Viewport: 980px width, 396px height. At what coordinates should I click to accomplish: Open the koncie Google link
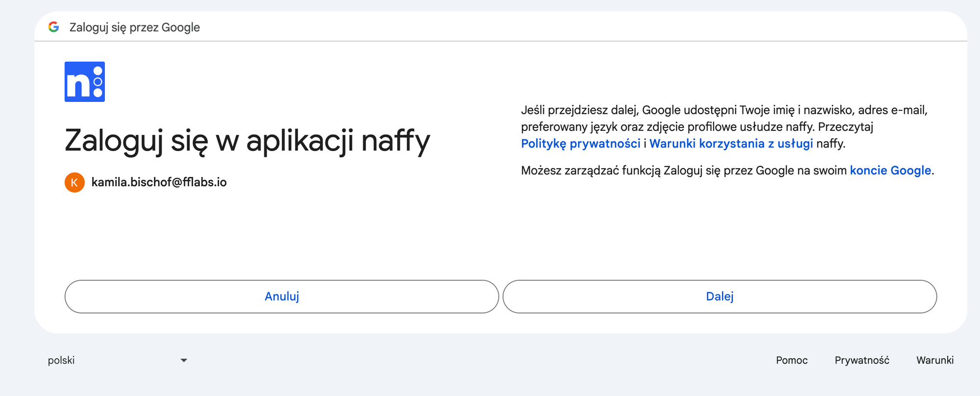point(890,171)
